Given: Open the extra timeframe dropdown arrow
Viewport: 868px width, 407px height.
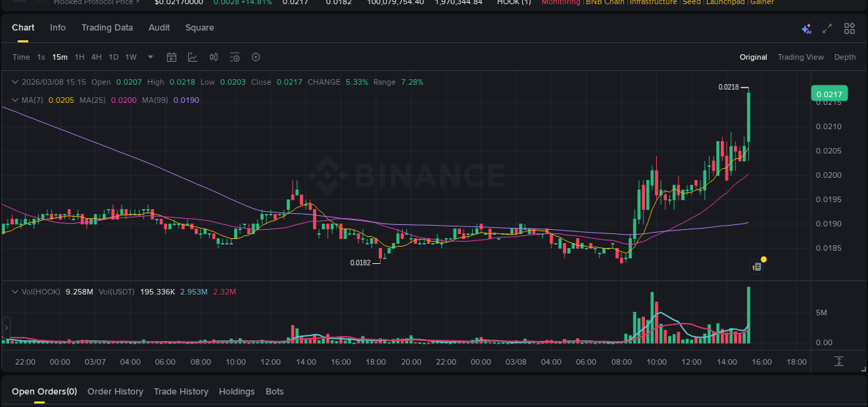Looking at the screenshot, I should click(x=151, y=57).
